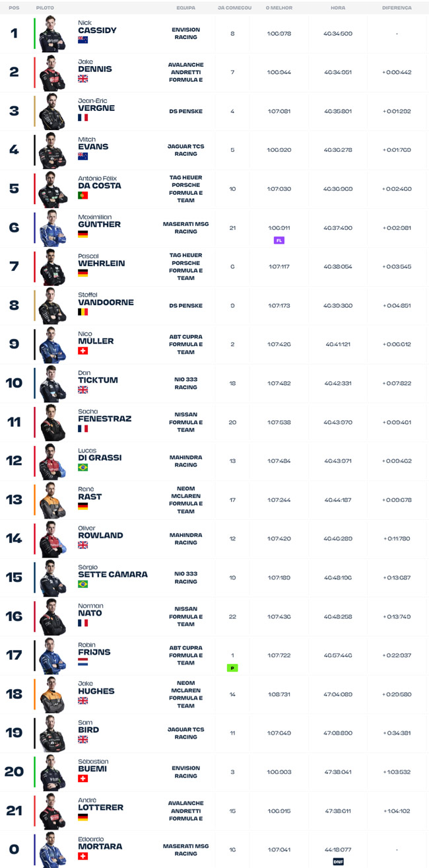Viewport: 429px width, 868px height.
Task: Open René Rast driver photo
Action: click(52, 500)
